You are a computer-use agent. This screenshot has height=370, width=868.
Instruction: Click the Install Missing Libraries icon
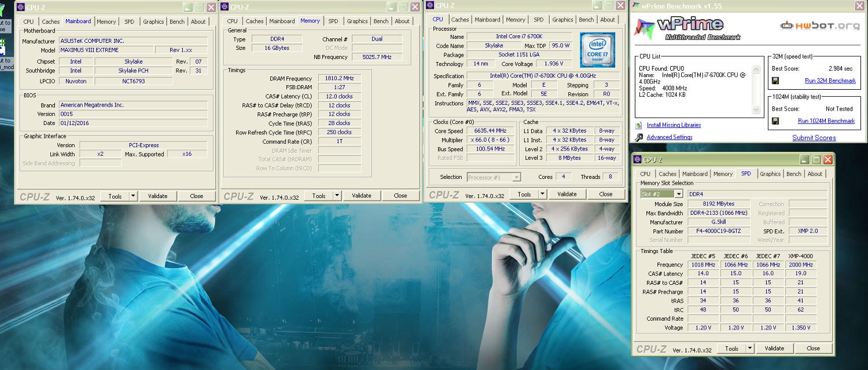(x=639, y=125)
